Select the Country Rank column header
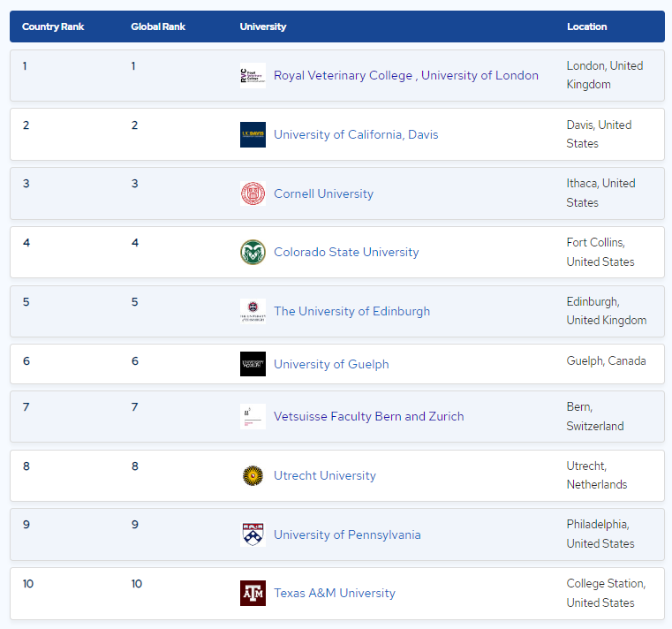This screenshot has width=672, height=629. (x=53, y=27)
